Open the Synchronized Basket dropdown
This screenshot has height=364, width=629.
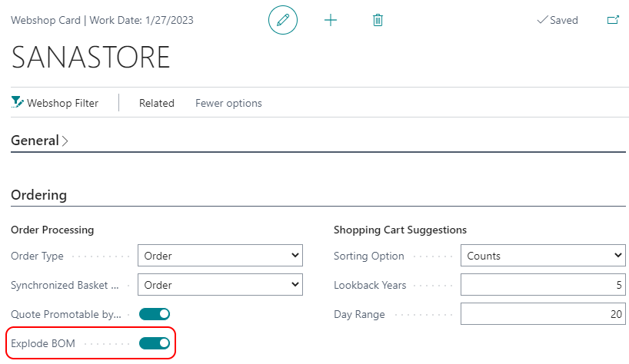[x=220, y=285]
